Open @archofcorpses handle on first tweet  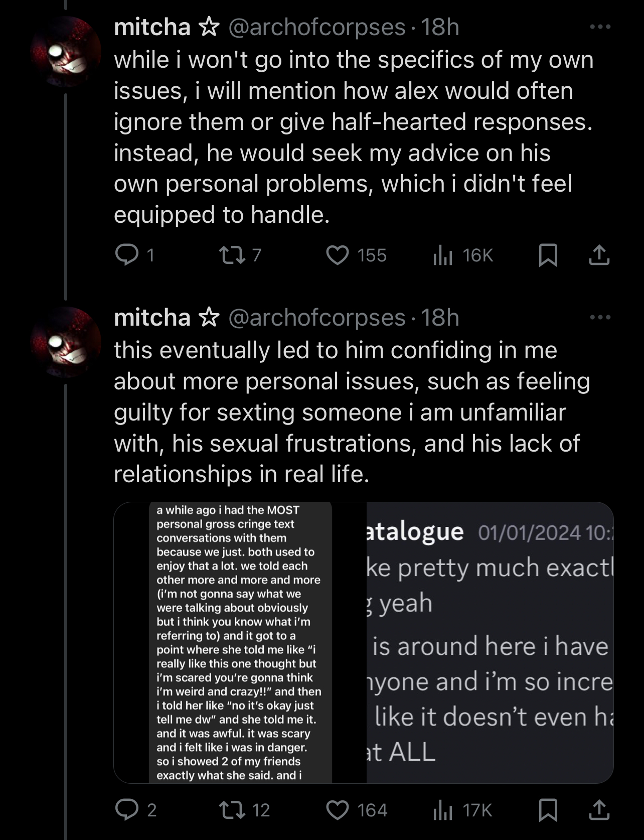(x=316, y=27)
